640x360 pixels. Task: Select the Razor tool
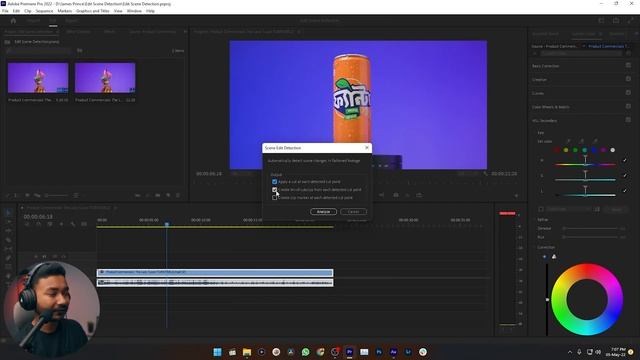pos(8,240)
